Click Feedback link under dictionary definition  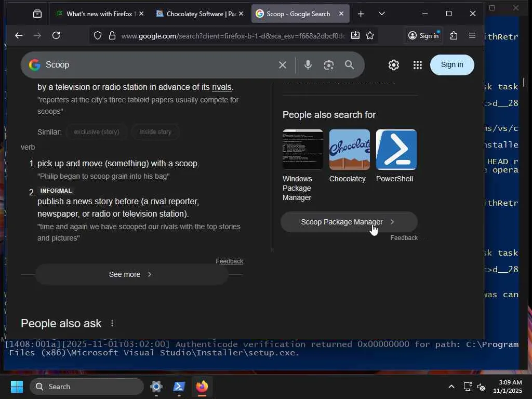point(229,261)
